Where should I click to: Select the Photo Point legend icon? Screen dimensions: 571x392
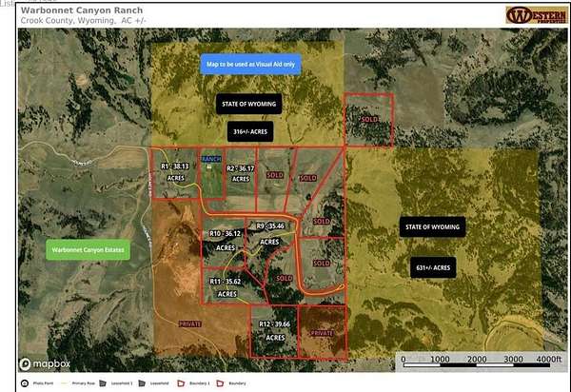click(x=25, y=383)
